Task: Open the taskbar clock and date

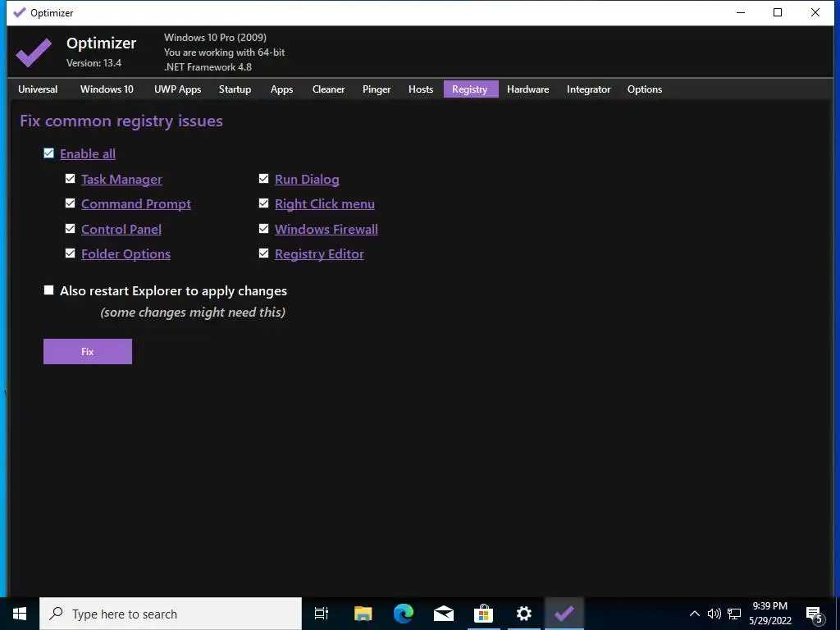Action: [x=770, y=614]
